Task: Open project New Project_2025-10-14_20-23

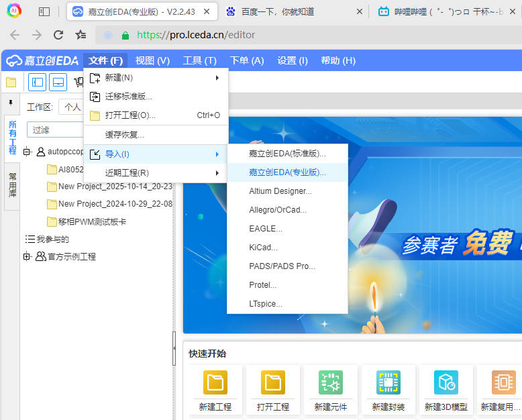Action: point(115,187)
